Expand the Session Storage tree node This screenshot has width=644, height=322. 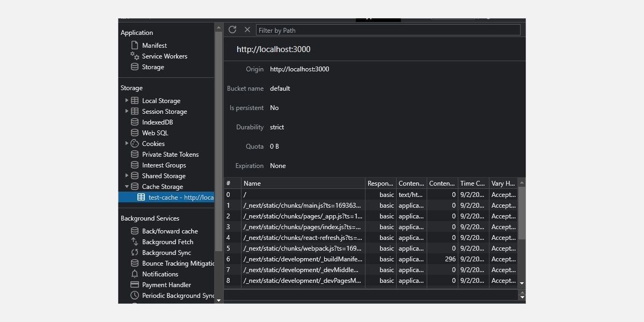click(x=127, y=112)
